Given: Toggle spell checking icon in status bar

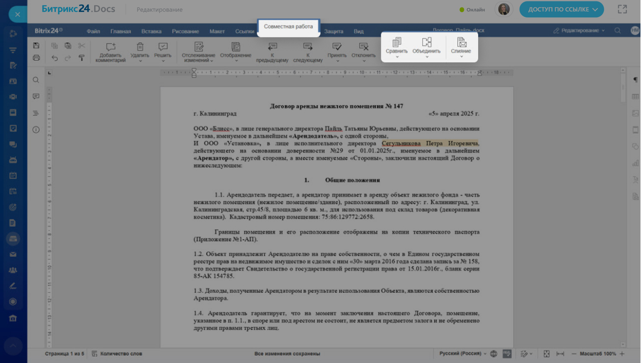Looking at the screenshot, I should click(x=507, y=354).
